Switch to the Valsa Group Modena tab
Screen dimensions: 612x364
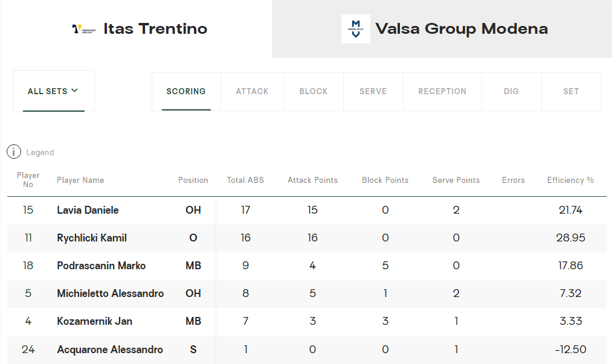[x=461, y=29]
